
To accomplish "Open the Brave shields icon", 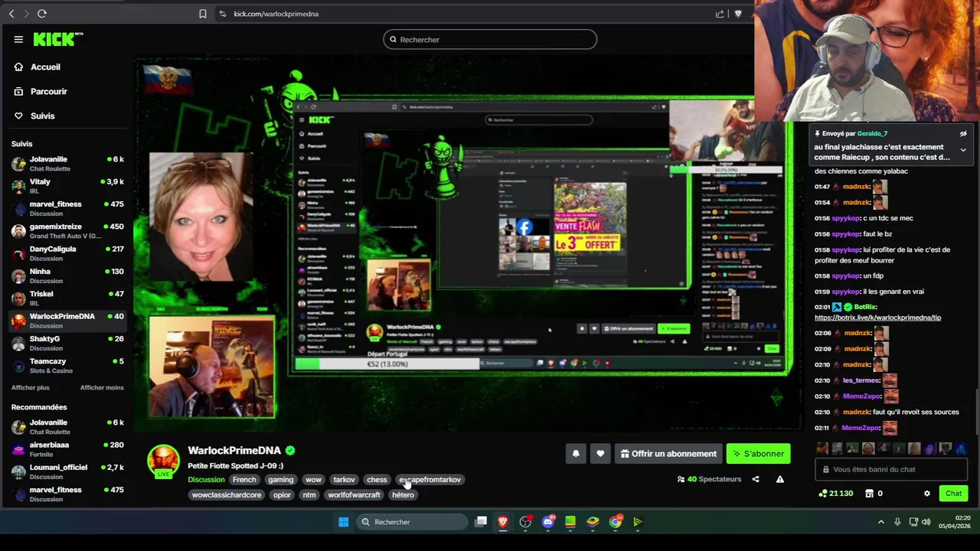I will pyautogui.click(x=738, y=14).
